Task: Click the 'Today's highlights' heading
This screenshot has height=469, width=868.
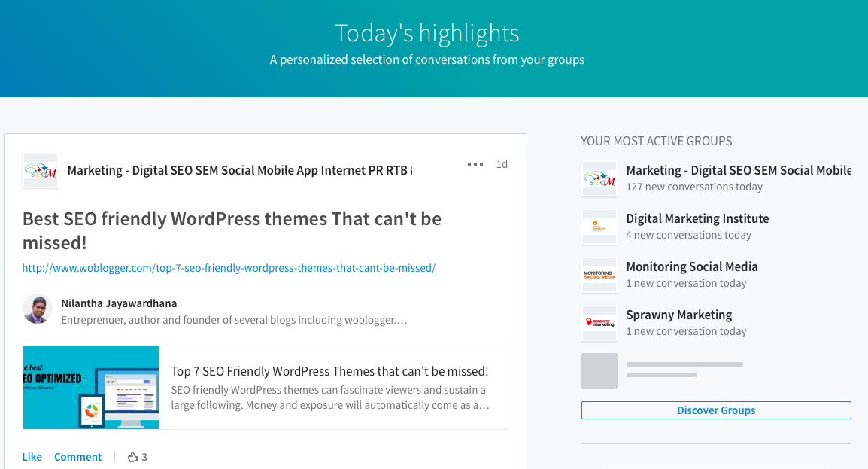Action: (427, 33)
